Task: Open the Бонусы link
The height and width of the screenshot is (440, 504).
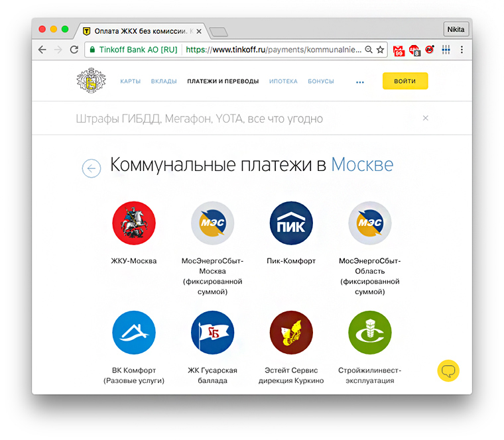Action: coord(321,82)
